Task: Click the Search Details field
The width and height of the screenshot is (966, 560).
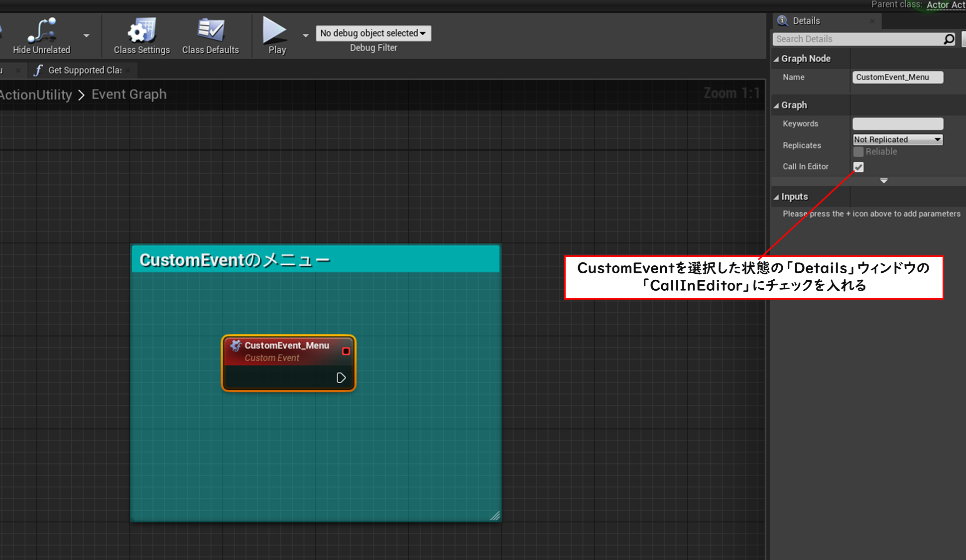Action: [x=857, y=39]
